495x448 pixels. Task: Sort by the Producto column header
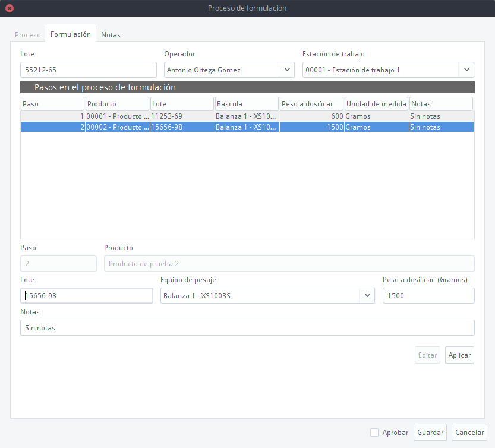117,104
